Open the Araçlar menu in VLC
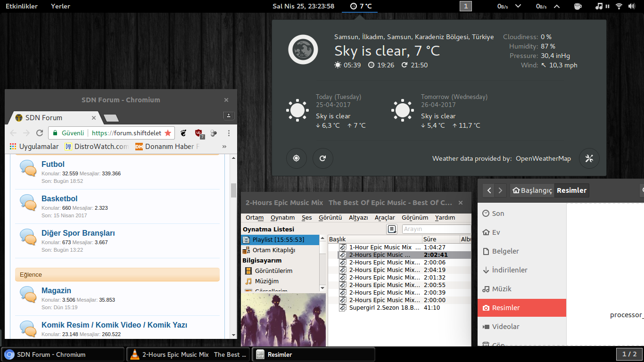 click(x=385, y=218)
